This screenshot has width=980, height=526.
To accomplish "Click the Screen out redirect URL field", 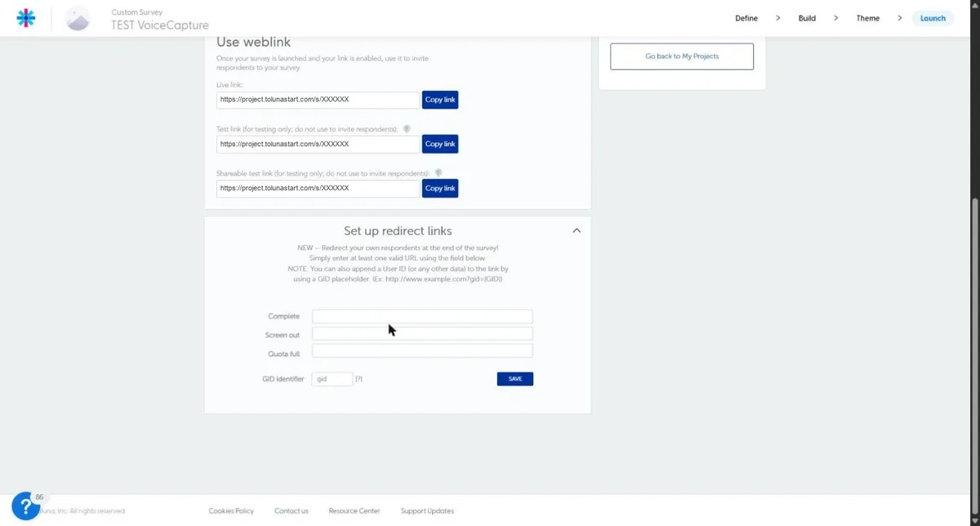I will pos(422,334).
